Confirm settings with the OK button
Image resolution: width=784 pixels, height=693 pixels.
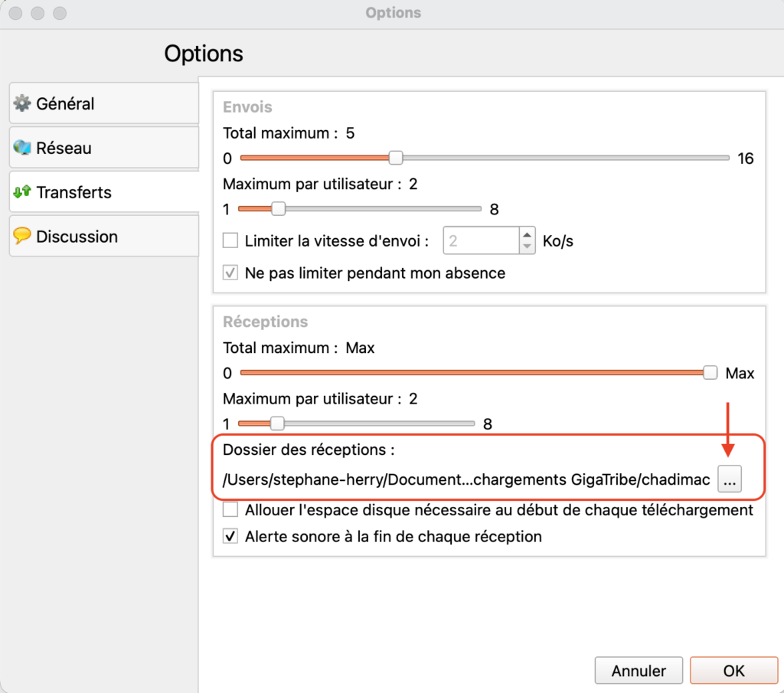[x=733, y=671]
